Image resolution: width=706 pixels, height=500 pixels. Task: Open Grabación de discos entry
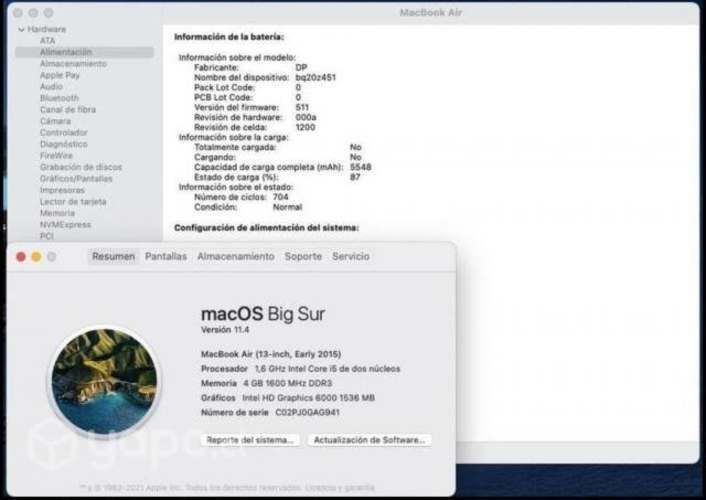(x=81, y=167)
